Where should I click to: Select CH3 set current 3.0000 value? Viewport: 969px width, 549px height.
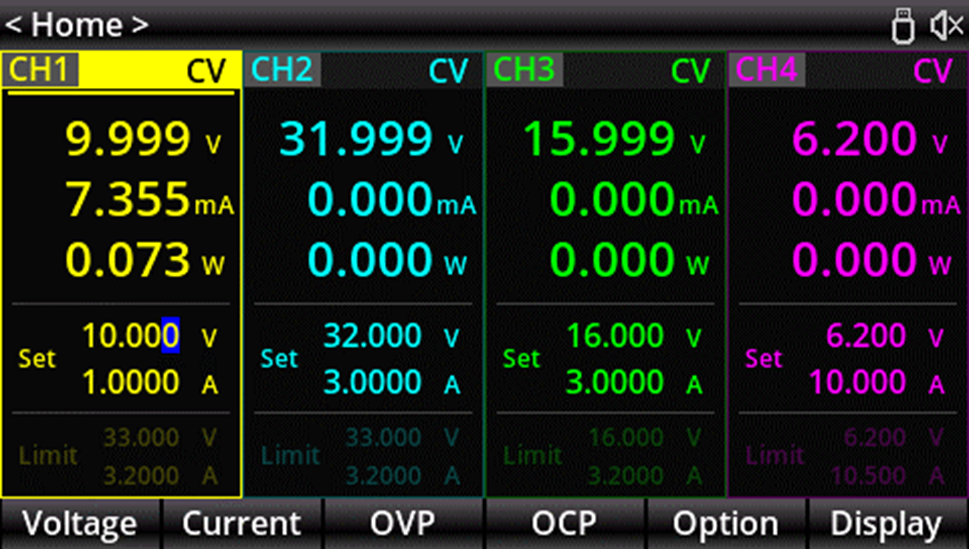point(614,382)
